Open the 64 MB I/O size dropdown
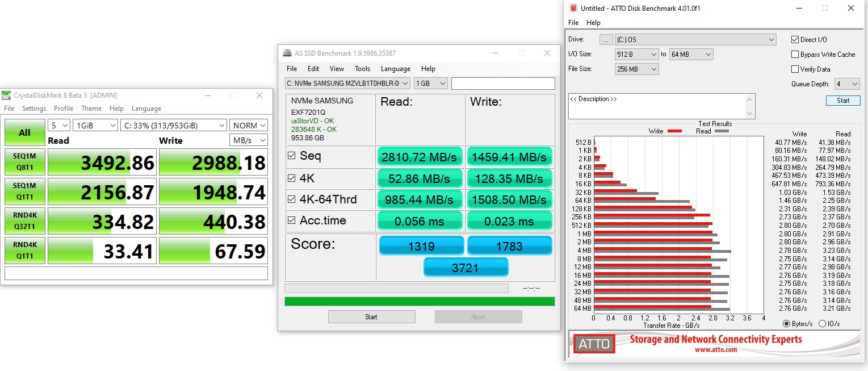Screen dimensions: 868x371 click(x=691, y=55)
